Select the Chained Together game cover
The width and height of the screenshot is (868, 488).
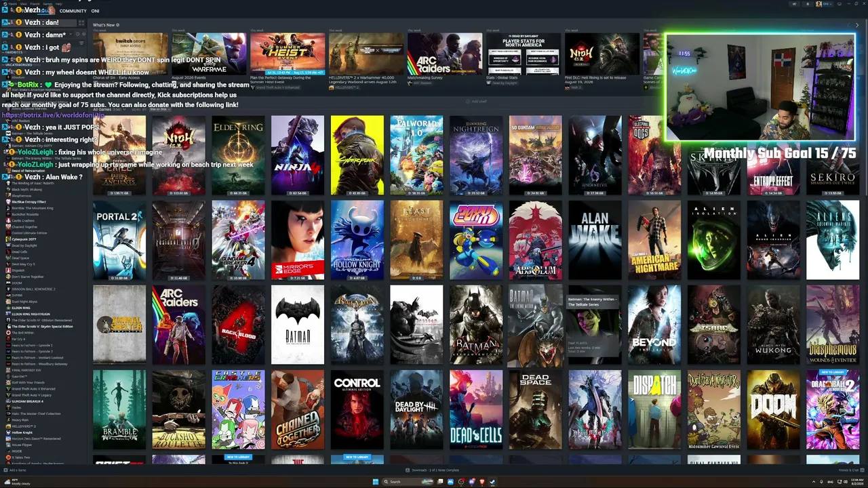(x=298, y=409)
